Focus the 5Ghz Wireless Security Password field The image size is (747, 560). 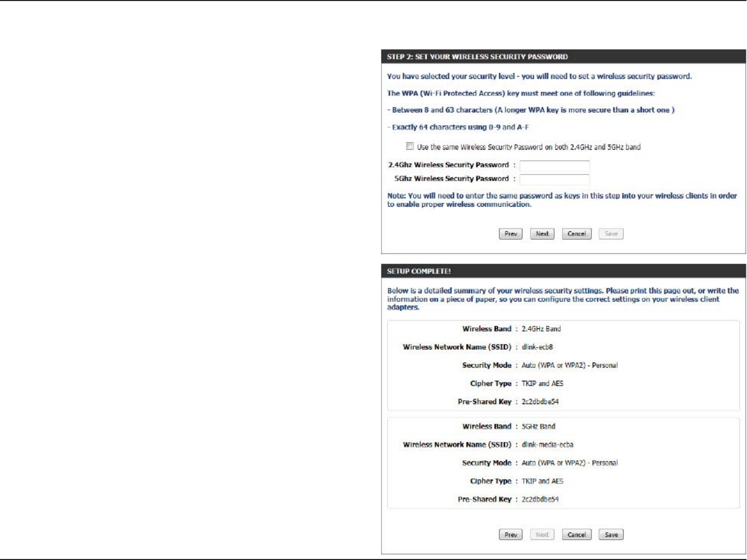tap(555, 179)
